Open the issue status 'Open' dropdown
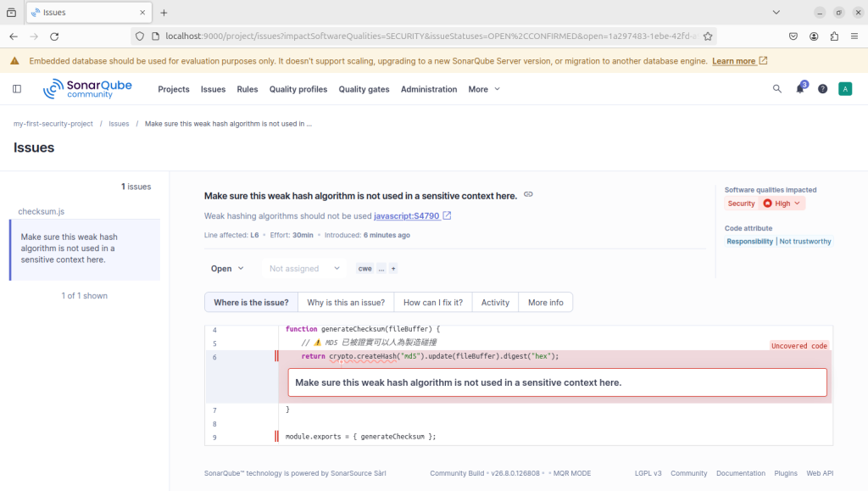The height and width of the screenshot is (491, 868). [x=227, y=269]
